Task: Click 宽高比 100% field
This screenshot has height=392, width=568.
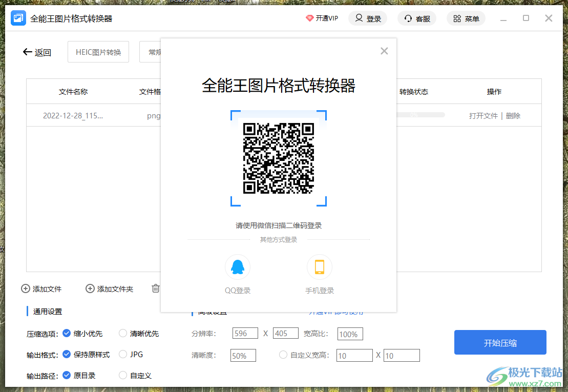Action: (350, 334)
